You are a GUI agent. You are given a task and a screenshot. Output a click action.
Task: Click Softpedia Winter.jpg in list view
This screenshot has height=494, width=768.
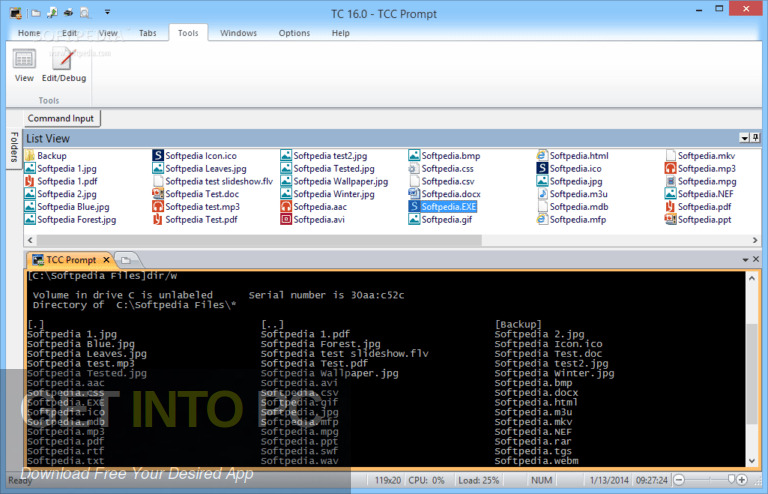click(328, 194)
